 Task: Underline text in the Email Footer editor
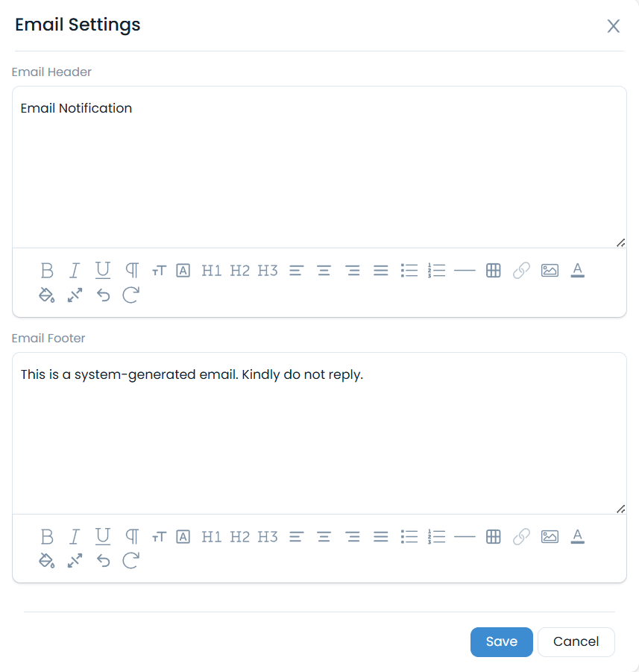102,536
